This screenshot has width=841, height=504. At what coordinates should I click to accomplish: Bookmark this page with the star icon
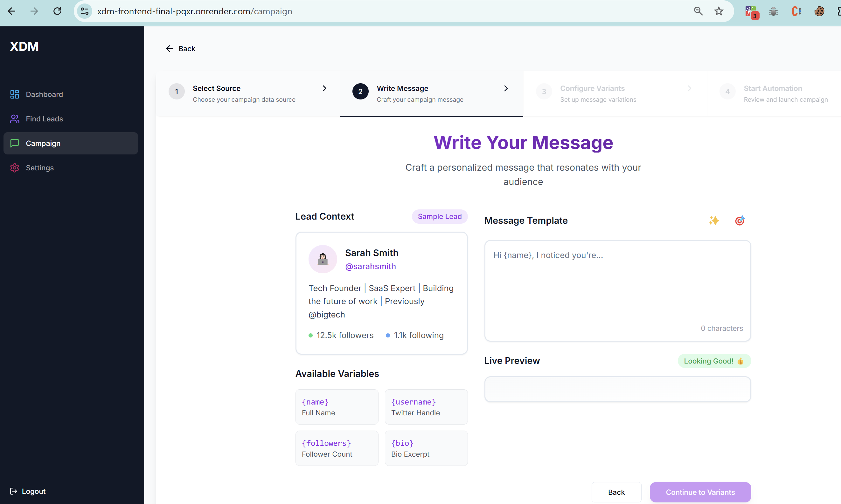click(x=719, y=11)
